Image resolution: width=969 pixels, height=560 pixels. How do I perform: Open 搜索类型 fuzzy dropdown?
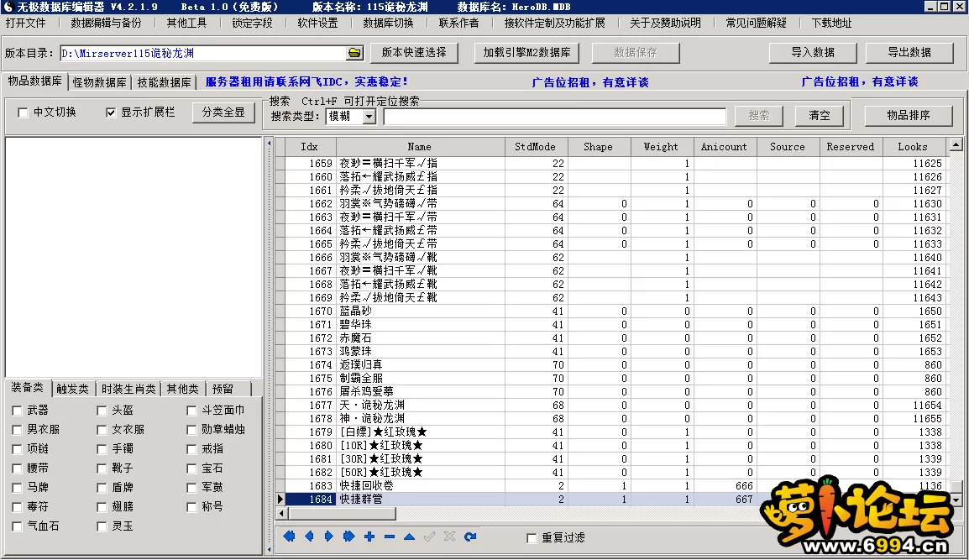pos(369,116)
